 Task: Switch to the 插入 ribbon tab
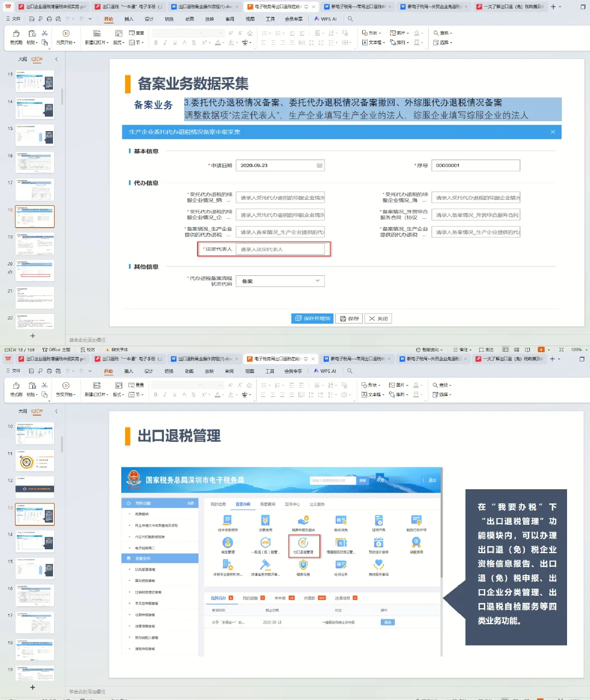pos(128,19)
